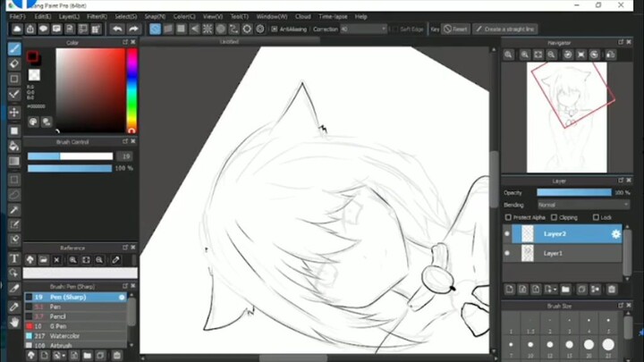Select the Move tool
The image size is (644, 362).
pos(14,112)
